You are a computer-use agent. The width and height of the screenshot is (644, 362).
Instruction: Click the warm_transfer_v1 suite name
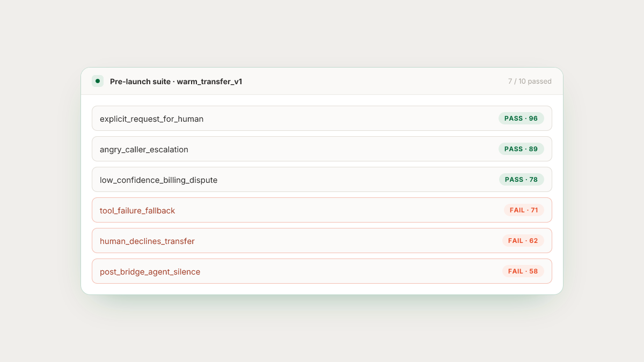[x=209, y=82]
